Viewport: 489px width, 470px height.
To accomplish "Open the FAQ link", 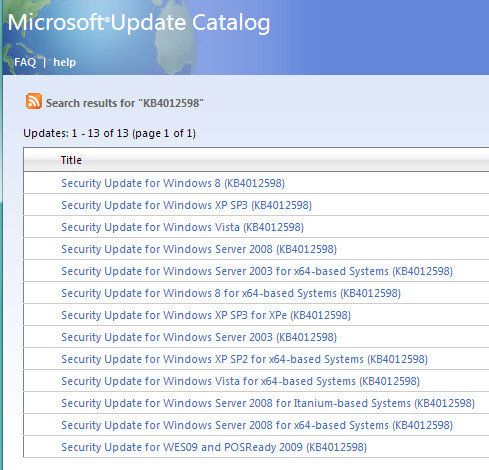I will click(x=25, y=62).
